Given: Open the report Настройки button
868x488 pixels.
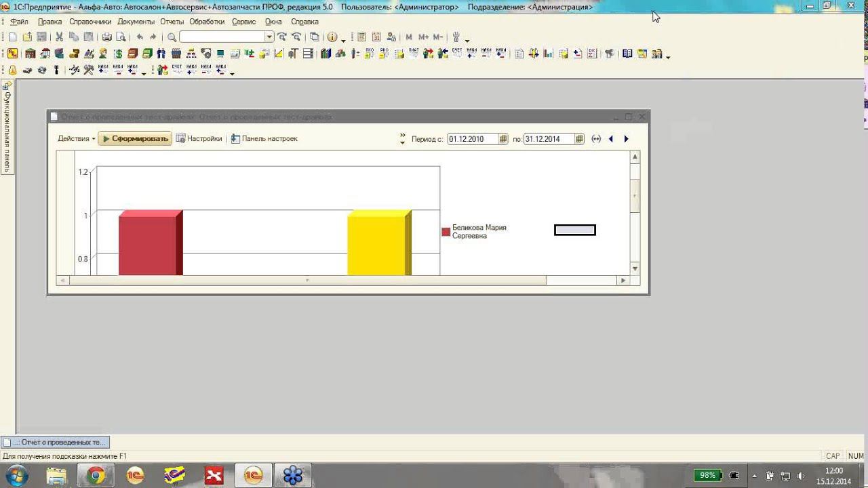Looking at the screenshot, I should [x=199, y=139].
